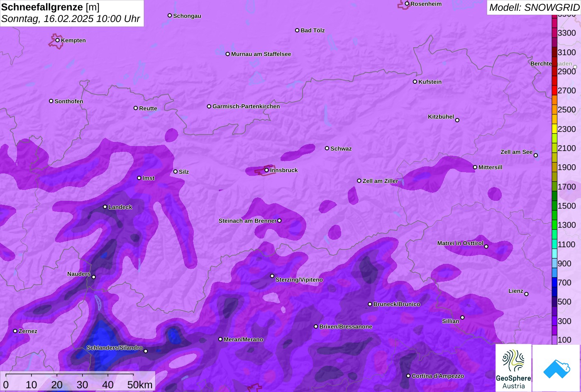The height and width of the screenshot is (392, 581).
Task: Click the GeoSphere Austria logo
Action: (513, 368)
